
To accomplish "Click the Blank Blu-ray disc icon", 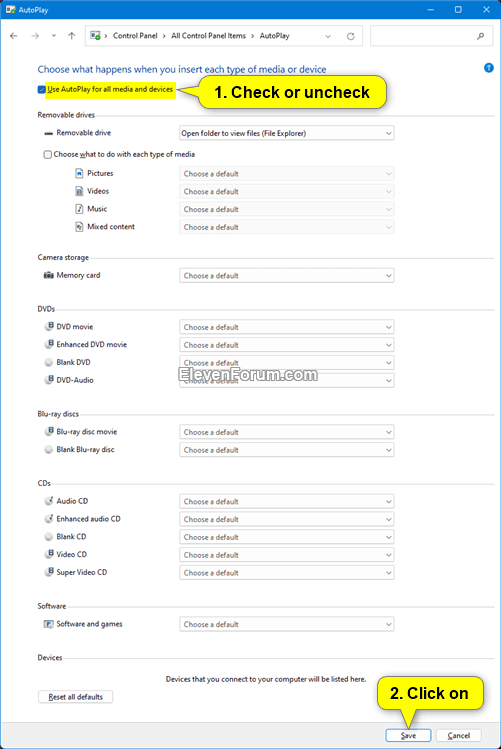I will click(x=49, y=449).
